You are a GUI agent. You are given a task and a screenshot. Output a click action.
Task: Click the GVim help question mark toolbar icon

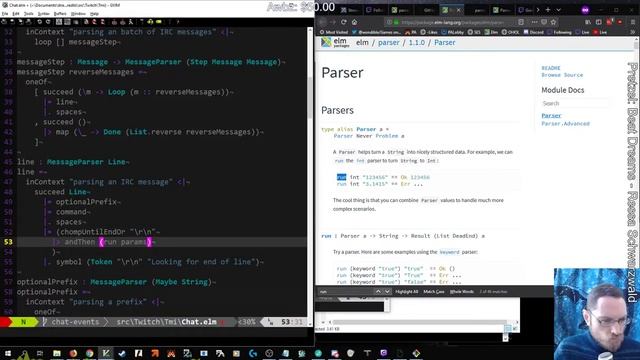[178, 22]
